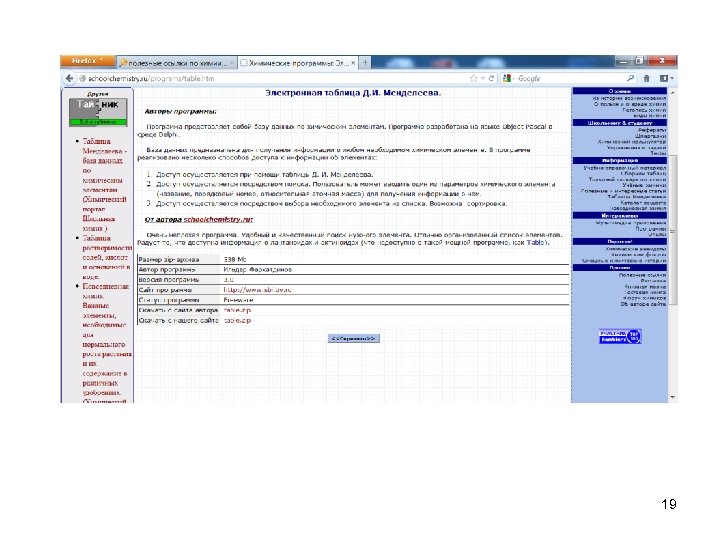Open 'О пользе и о вреде химии' link

pyautogui.click(x=630, y=104)
